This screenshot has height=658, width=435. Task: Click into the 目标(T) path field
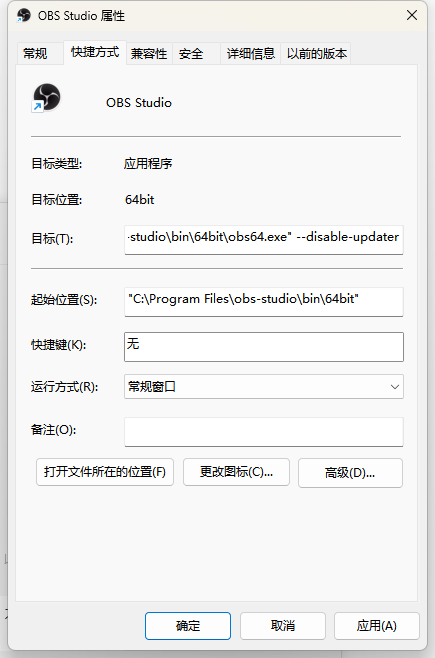pyautogui.click(x=264, y=240)
